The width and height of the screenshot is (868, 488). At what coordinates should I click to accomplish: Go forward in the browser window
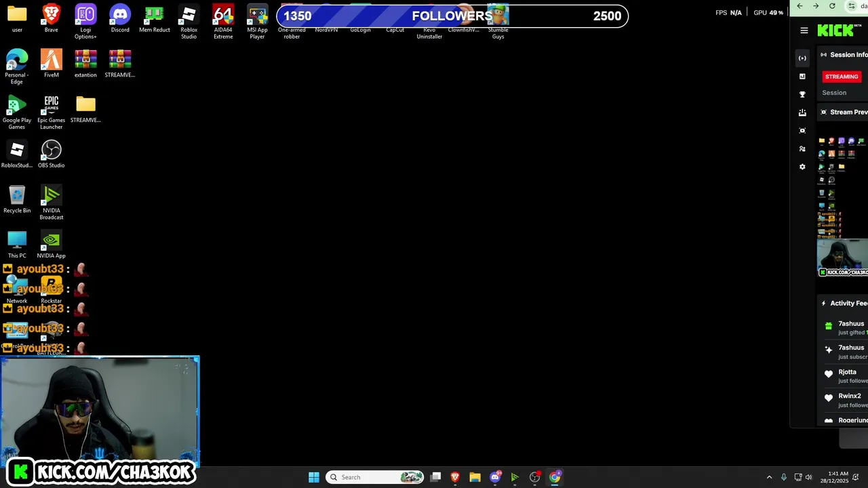point(816,6)
